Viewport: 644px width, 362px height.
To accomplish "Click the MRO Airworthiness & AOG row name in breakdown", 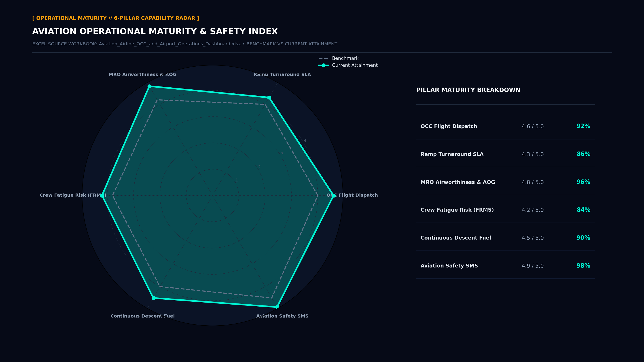I will pyautogui.click(x=458, y=182).
